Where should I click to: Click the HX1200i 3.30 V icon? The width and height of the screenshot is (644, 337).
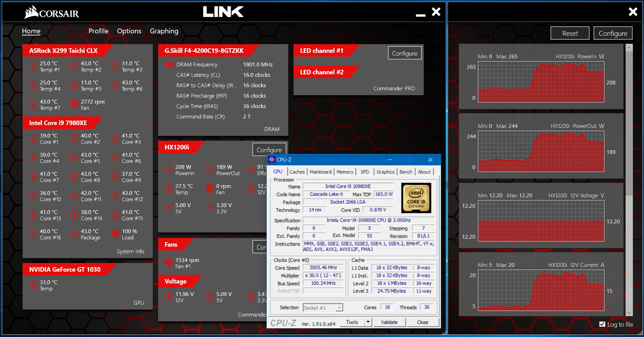pyautogui.click(x=210, y=208)
